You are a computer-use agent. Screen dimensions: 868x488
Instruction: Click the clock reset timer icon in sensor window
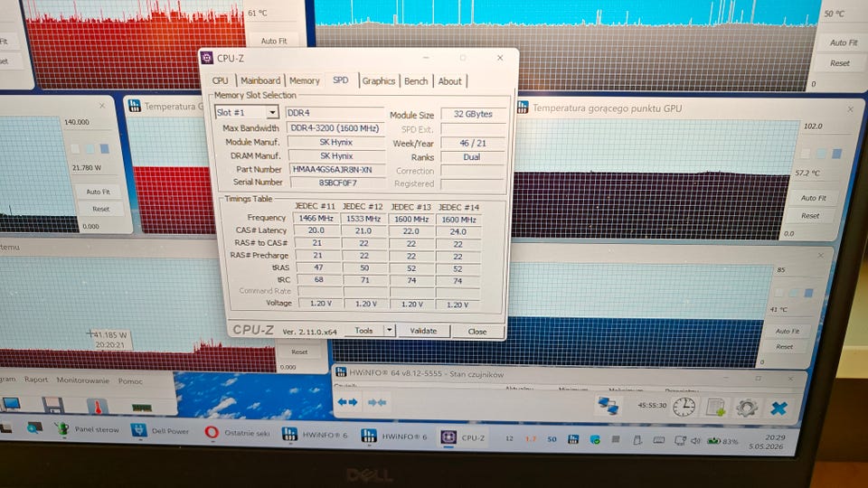(x=684, y=407)
